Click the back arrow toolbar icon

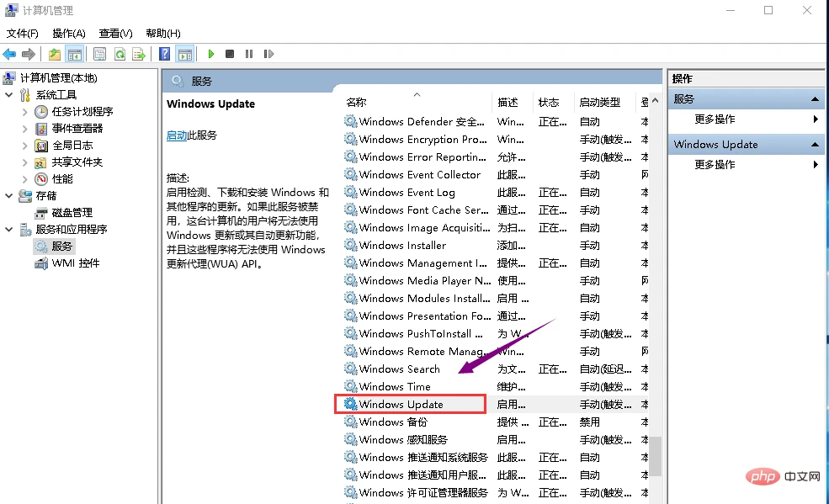click(10, 54)
